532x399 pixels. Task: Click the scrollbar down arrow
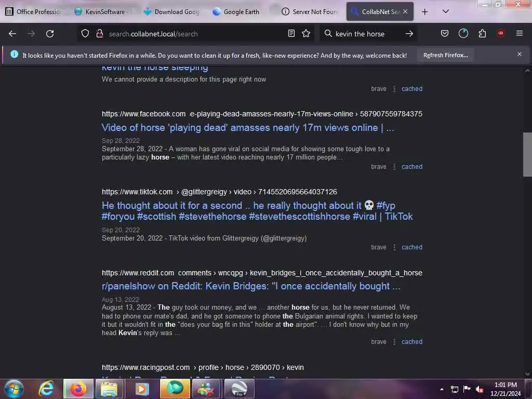(527, 374)
